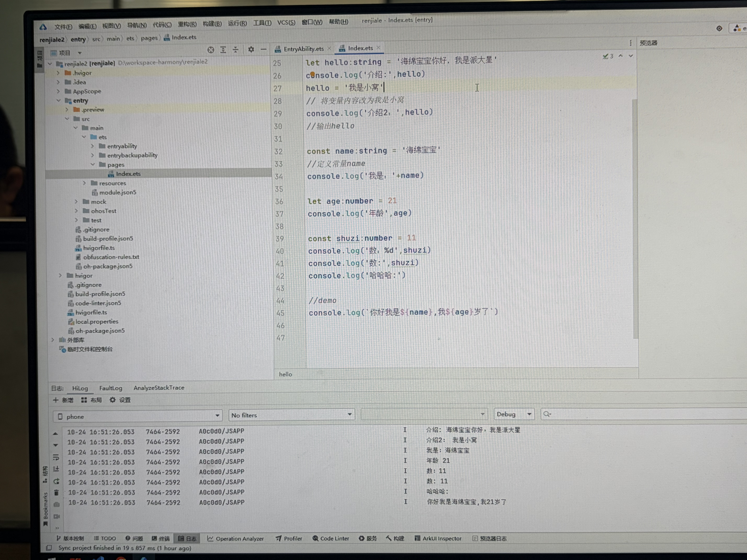Open the Profiler tool window
747x560 pixels.
pyautogui.click(x=289, y=538)
